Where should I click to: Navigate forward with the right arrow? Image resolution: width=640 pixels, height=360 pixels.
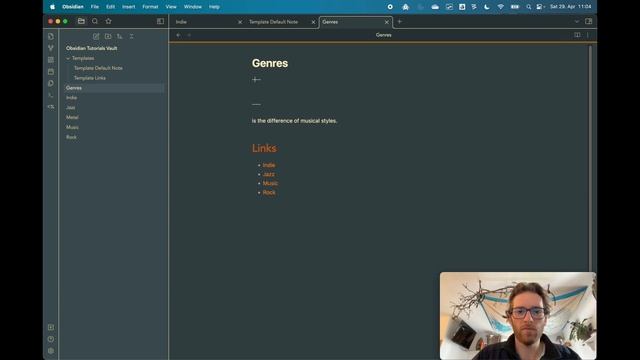point(189,35)
